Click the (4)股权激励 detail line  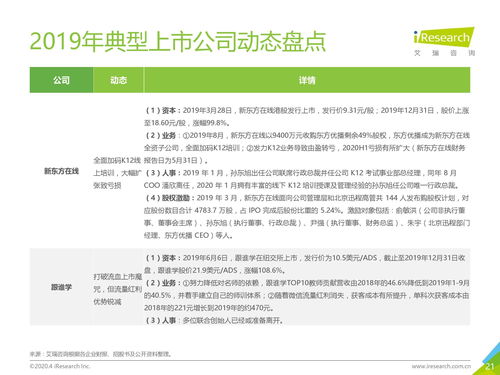(x=307, y=217)
